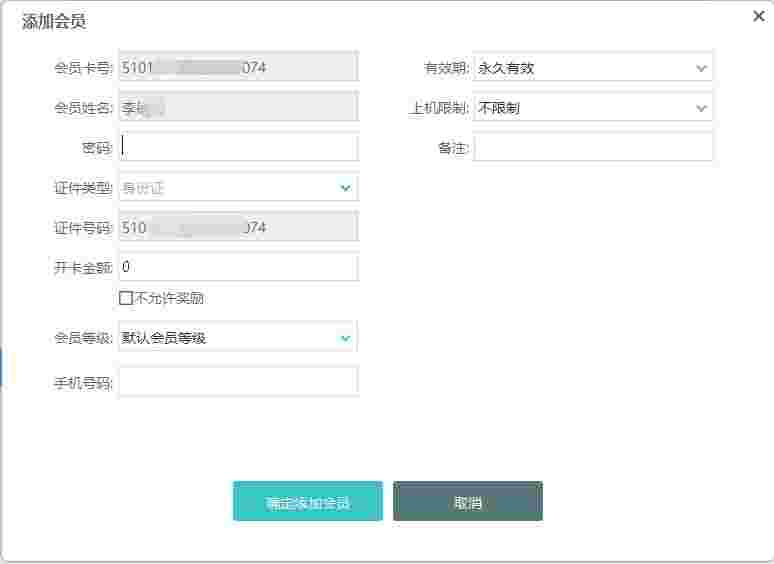Click the 上机限制 label
Viewport: 774px width, 564px height.
[x=438, y=108]
